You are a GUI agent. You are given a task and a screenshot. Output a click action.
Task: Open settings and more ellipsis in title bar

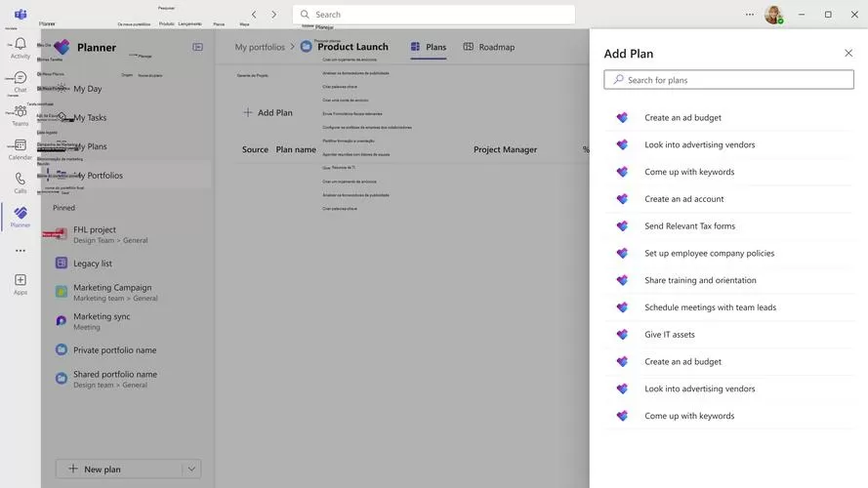(x=750, y=15)
